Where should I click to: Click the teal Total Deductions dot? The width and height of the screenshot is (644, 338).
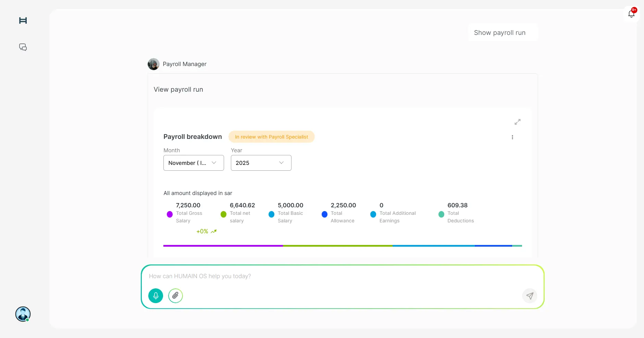(x=441, y=214)
